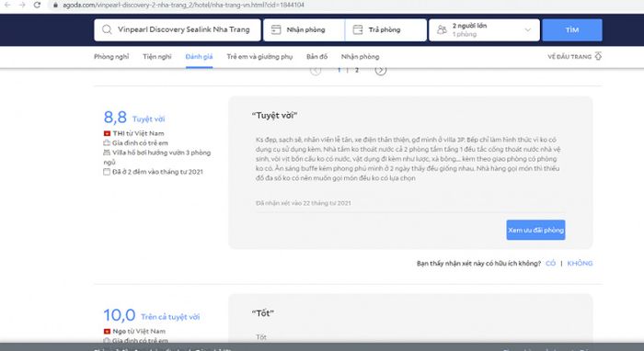Click the 8,8 review score

point(115,118)
